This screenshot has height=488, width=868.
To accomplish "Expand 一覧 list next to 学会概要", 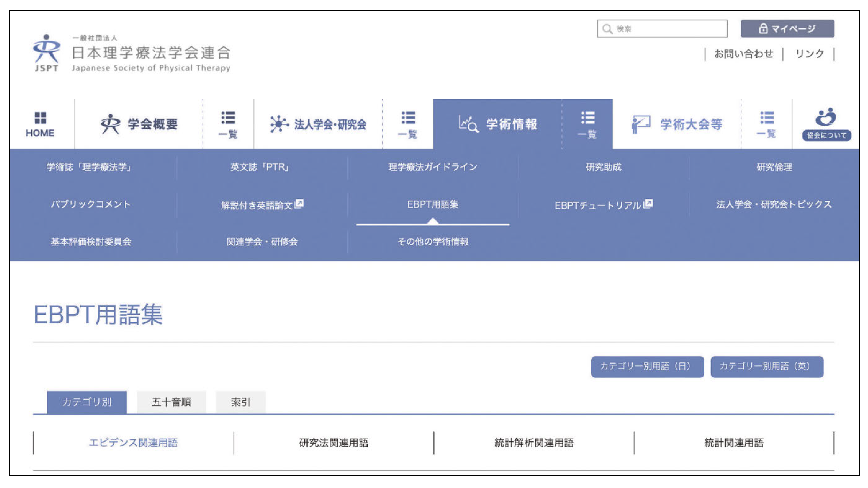I will click(228, 124).
